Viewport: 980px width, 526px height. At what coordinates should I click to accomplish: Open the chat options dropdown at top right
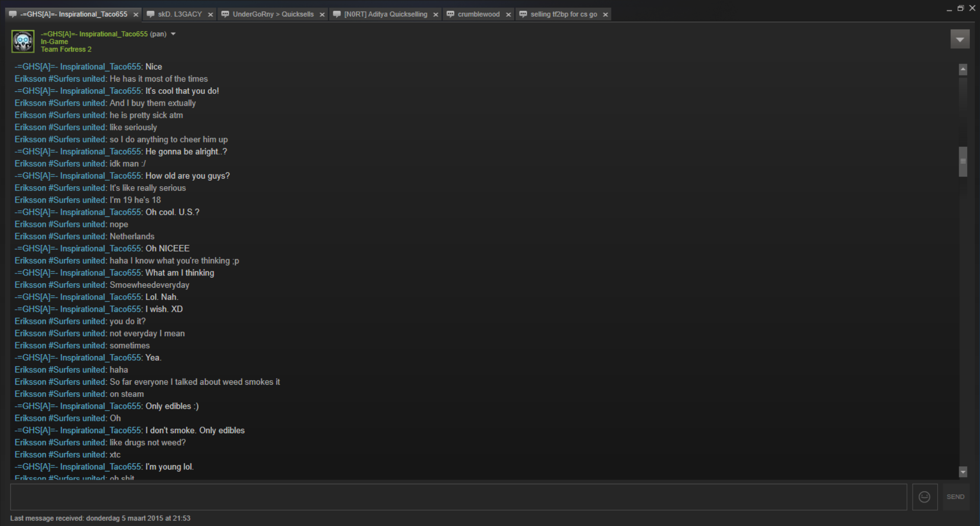tap(960, 39)
